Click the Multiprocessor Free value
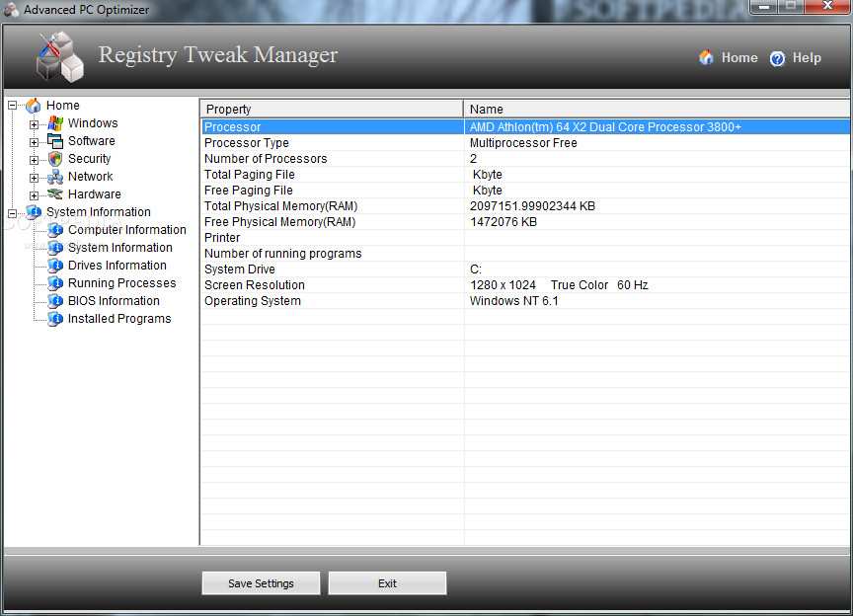853x616 pixels. pyautogui.click(x=523, y=142)
